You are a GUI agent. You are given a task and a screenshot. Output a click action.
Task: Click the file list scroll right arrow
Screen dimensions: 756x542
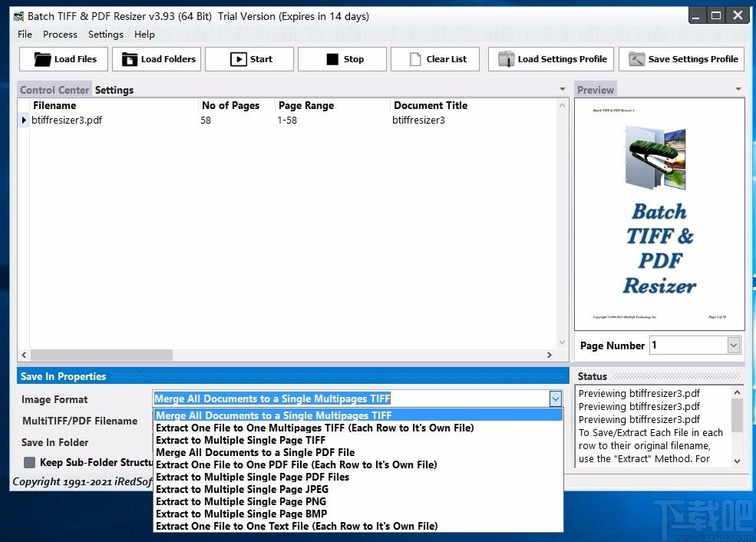(x=550, y=355)
